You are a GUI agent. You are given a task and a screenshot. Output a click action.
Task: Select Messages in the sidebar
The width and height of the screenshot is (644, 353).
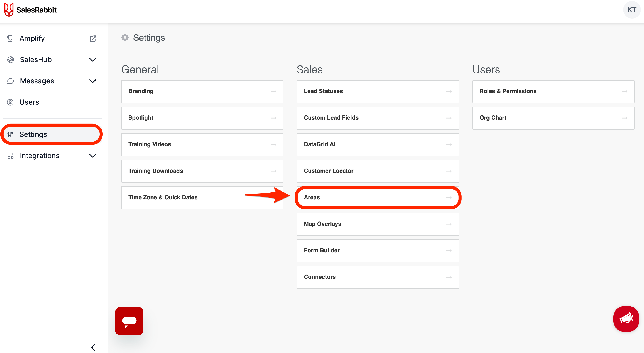52,81
